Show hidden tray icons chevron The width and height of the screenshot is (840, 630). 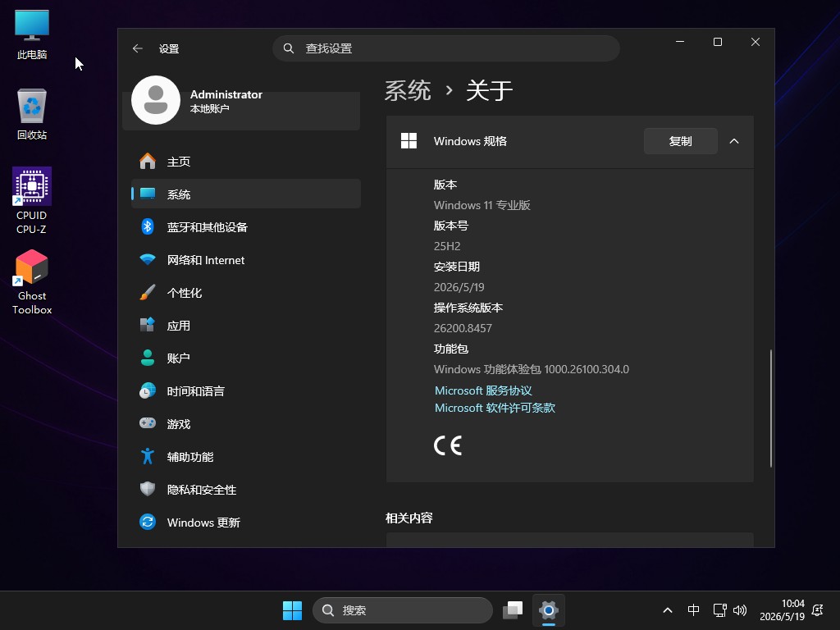(x=668, y=610)
